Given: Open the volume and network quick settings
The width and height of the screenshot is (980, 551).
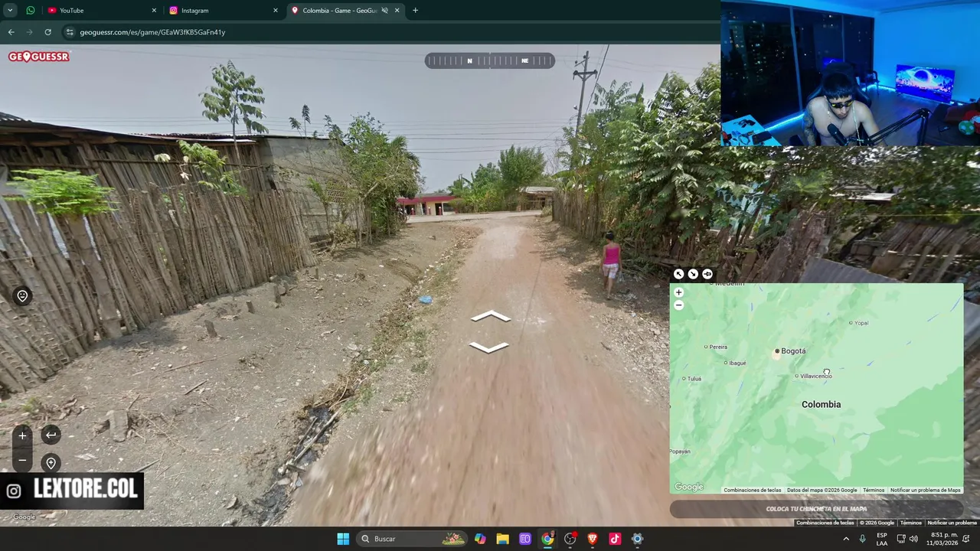Looking at the screenshot, I should [x=906, y=539].
